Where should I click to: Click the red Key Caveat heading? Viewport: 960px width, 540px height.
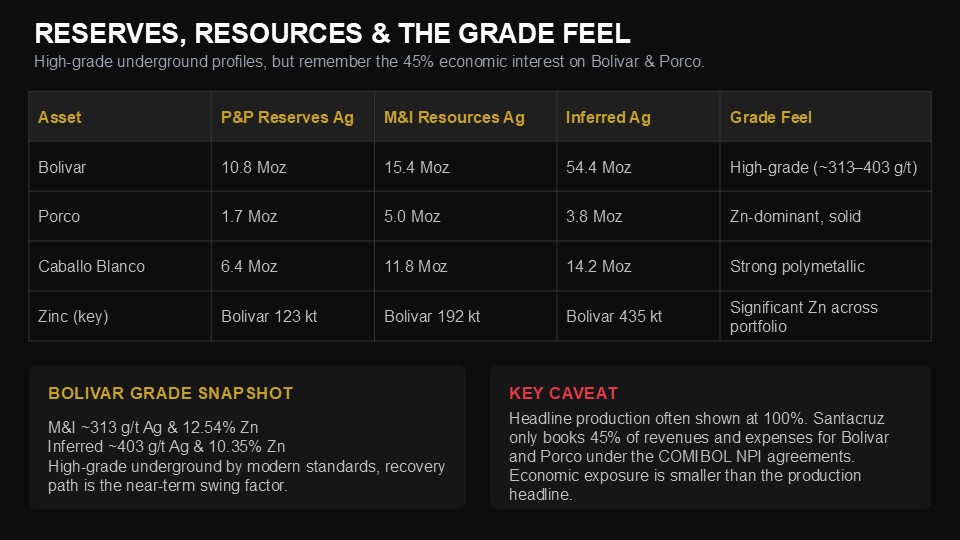click(563, 393)
